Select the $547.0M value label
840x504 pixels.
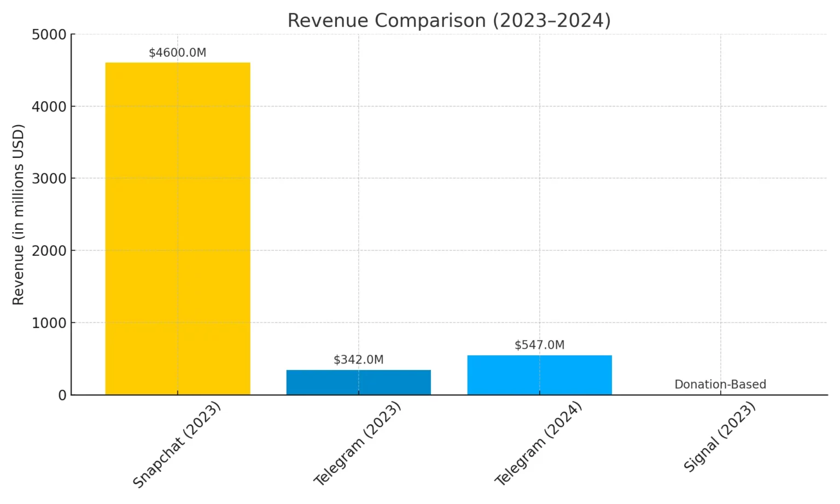coord(540,345)
